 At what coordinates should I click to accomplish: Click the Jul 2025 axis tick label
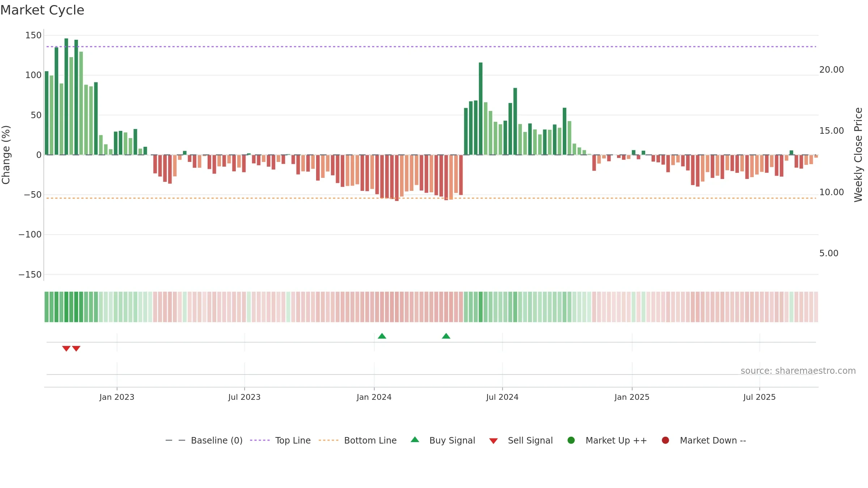[x=759, y=397]
